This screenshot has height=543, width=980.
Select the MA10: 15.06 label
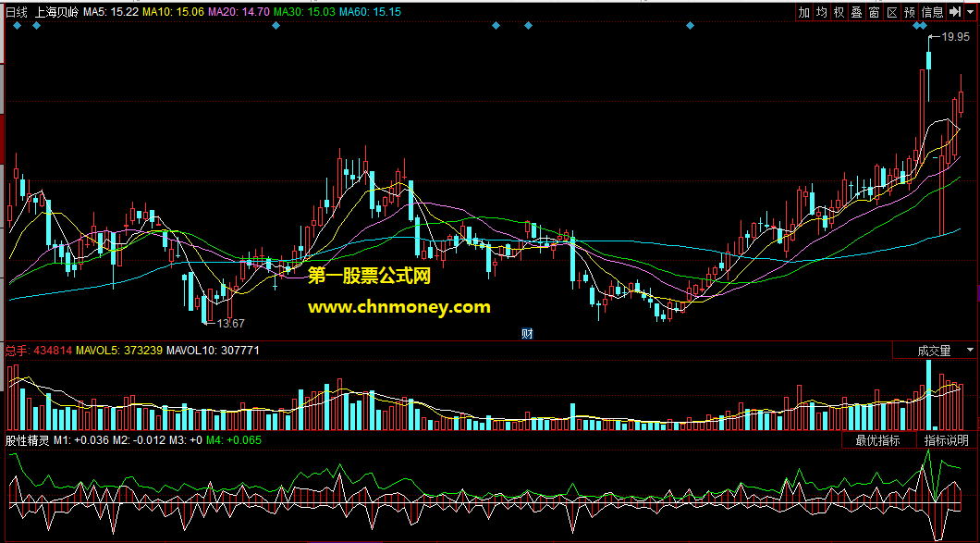[x=174, y=12]
